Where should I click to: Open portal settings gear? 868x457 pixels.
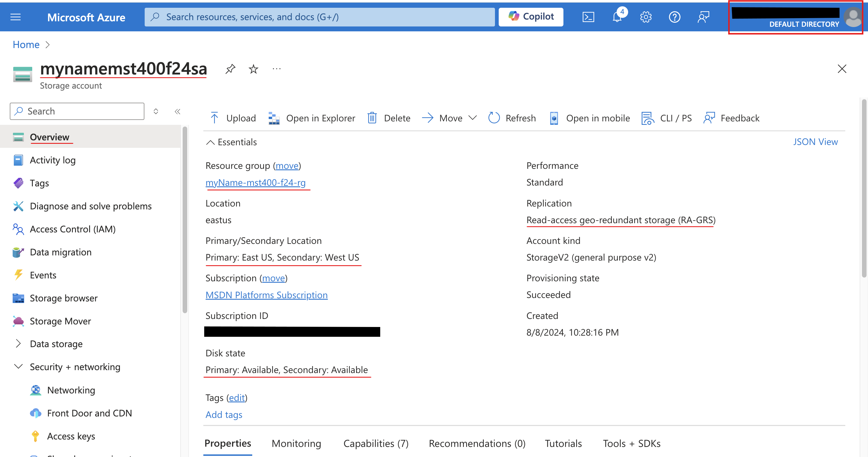pos(646,17)
